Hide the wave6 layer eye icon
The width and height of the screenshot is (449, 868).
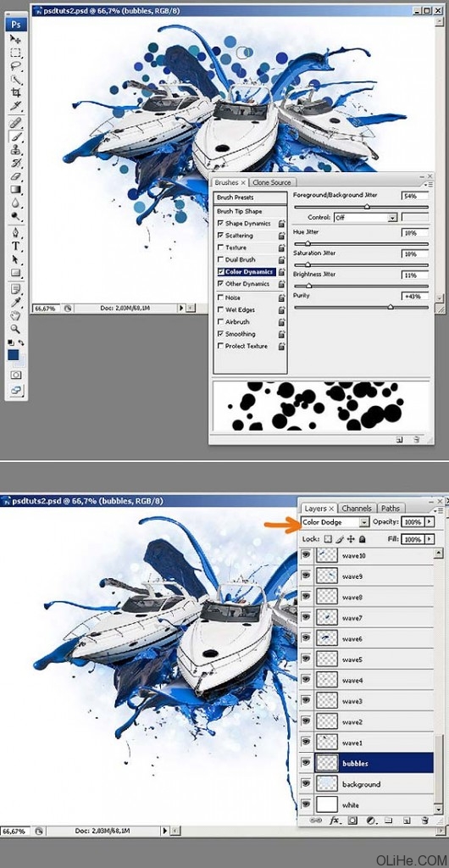point(306,638)
